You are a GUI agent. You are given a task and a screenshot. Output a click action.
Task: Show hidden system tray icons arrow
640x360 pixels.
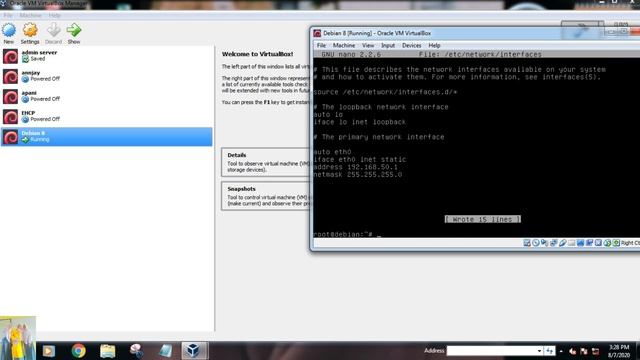[x=561, y=351]
